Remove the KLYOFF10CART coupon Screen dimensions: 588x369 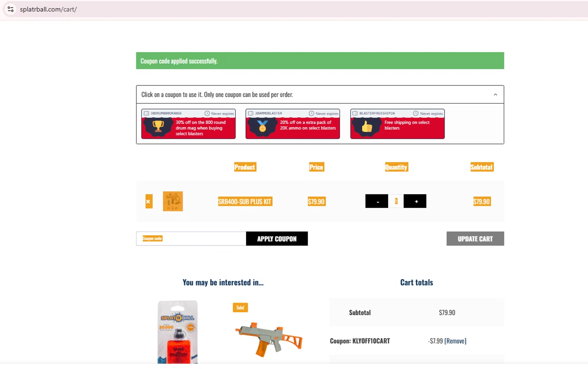coord(456,341)
